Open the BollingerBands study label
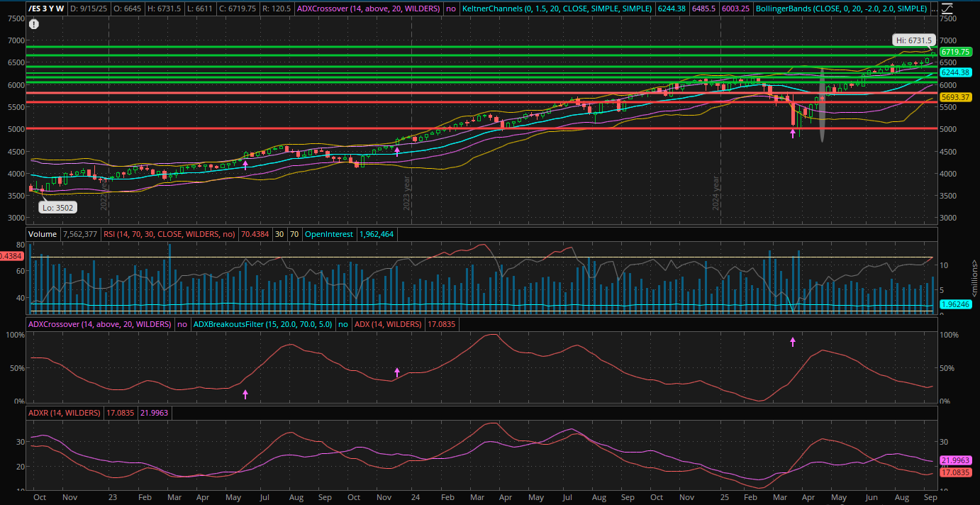The width and height of the screenshot is (980, 505). tap(841, 9)
